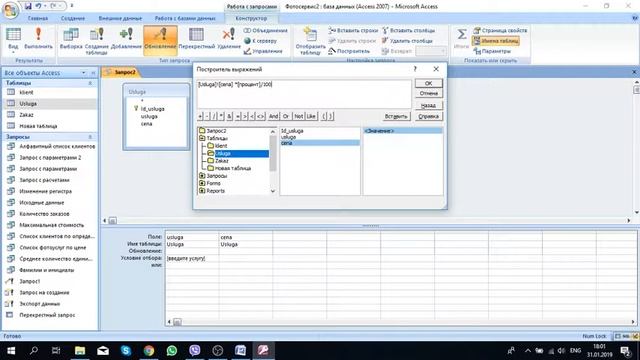Click inside the expression text box
Viewport: 640px width, 360px height.
(x=304, y=94)
